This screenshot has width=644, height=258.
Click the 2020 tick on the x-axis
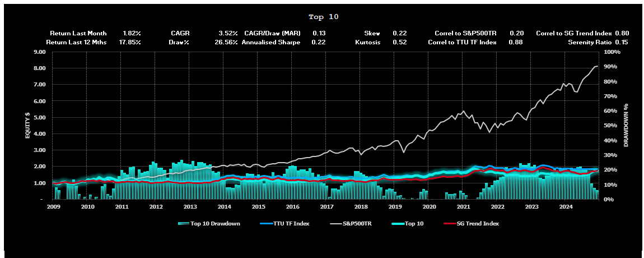(429, 206)
